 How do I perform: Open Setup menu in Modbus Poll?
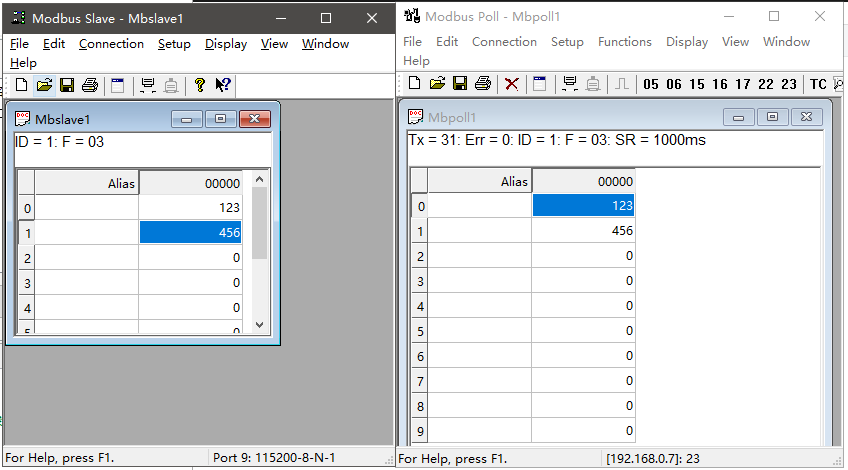(x=567, y=42)
